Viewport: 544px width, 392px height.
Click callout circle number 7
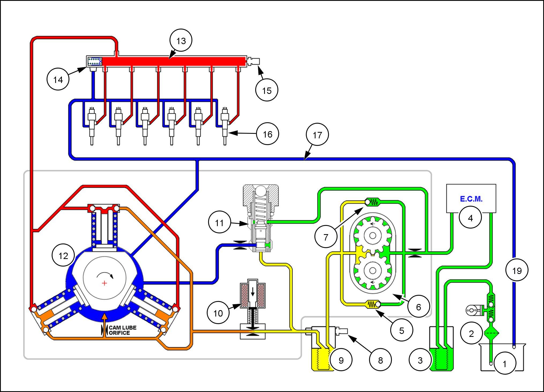coord(326,237)
